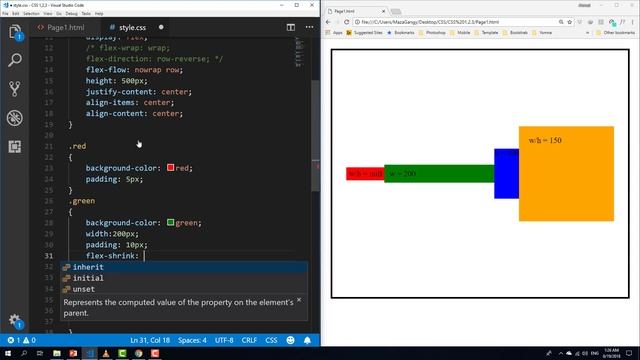The image size is (640, 360).
Task: Select the 'unset' suggestion
Action: [184, 289]
